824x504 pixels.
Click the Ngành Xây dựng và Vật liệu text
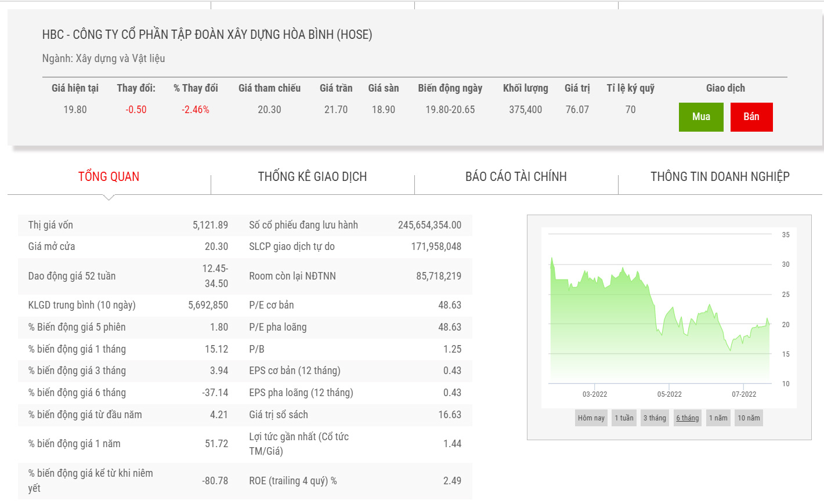(103, 59)
